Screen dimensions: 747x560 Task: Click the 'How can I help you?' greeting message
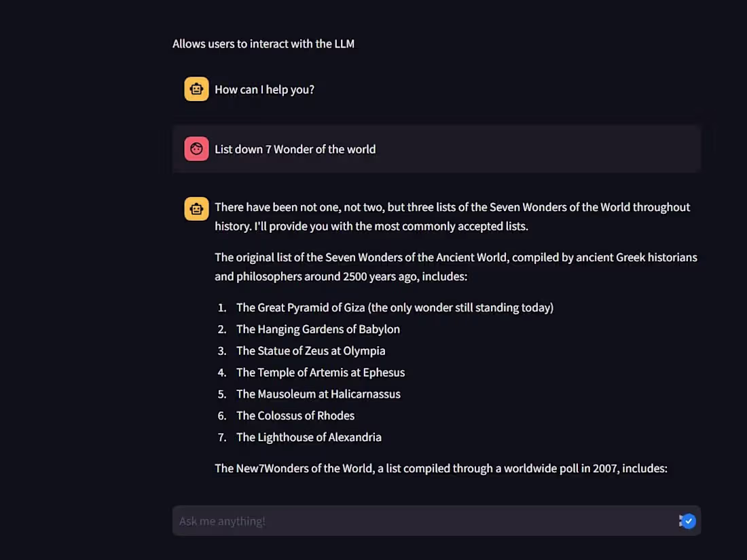tap(264, 90)
